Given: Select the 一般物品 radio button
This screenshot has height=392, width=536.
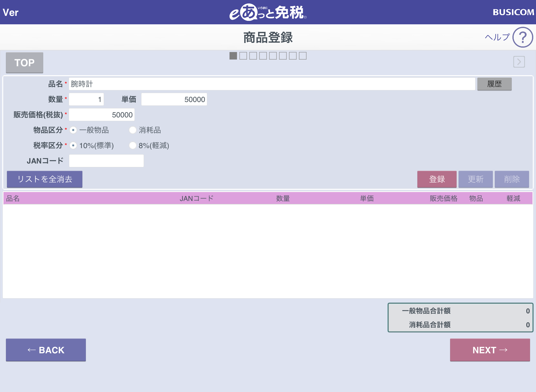Looking at the screenshot, I should pyautogui.click(x=73, y=130).
